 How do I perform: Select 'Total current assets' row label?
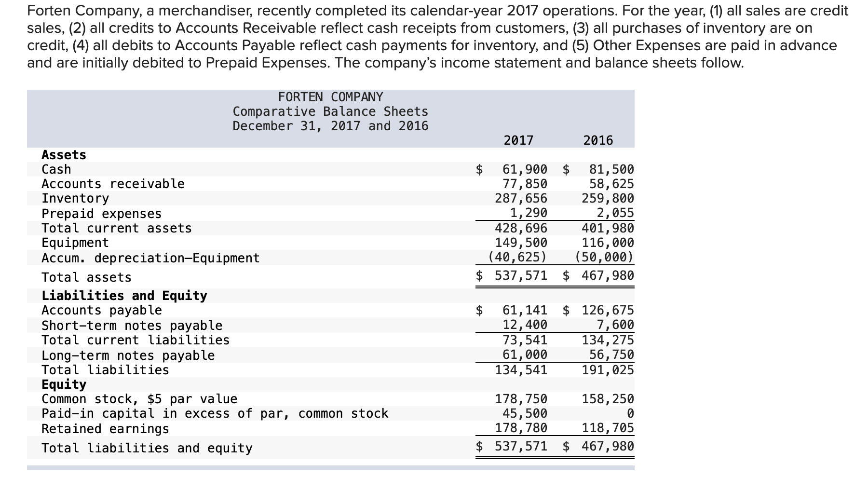117,228
